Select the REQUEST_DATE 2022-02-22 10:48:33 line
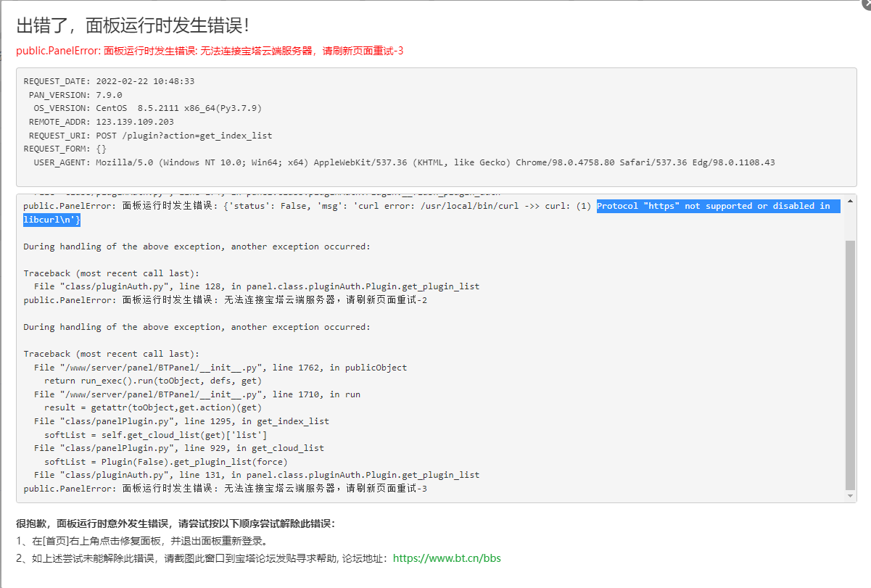This screenshot has height=588, width=871. click(x=109, y=81)
